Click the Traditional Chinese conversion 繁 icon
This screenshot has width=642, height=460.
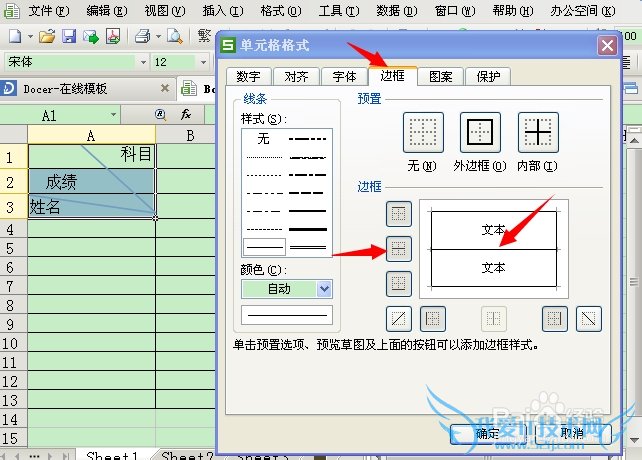point(204,36)
